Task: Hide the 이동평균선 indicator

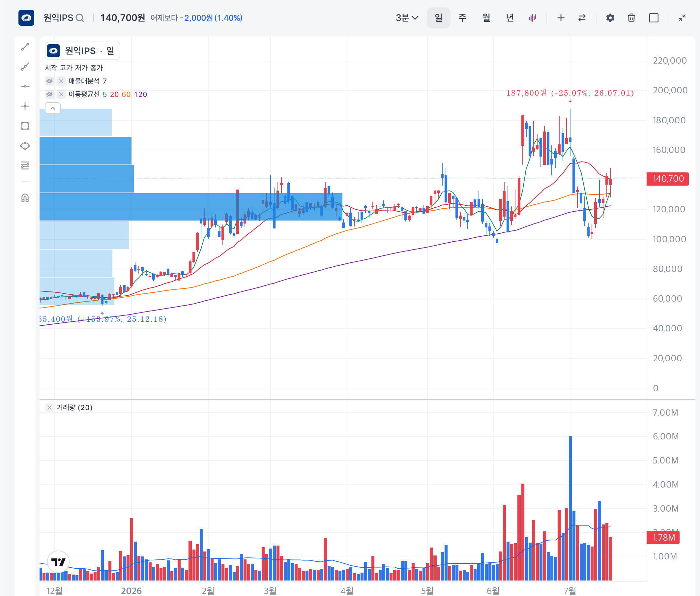Action: click(49, 94)
